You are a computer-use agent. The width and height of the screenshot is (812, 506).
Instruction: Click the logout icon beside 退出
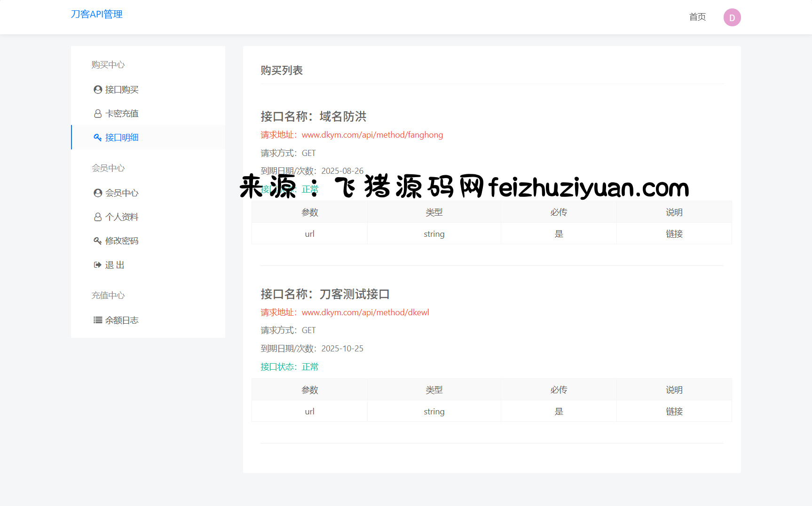(98, 265)
